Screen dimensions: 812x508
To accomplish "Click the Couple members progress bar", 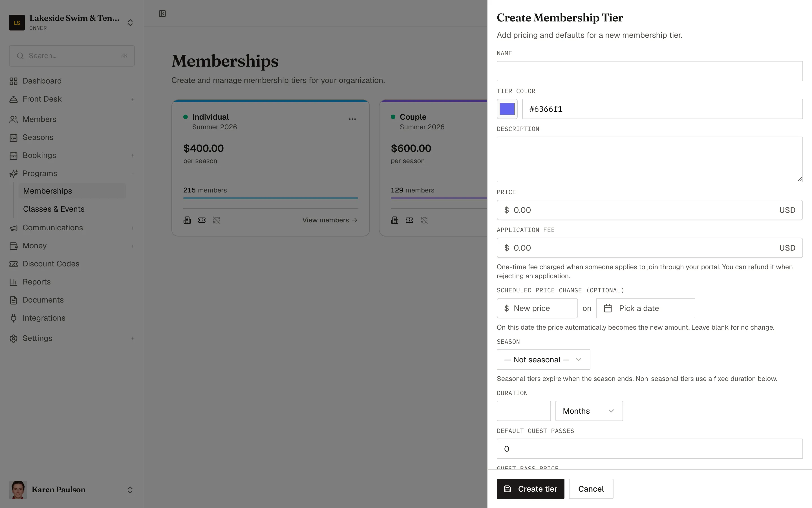I will pyautogui.click(x=439, y=198).
